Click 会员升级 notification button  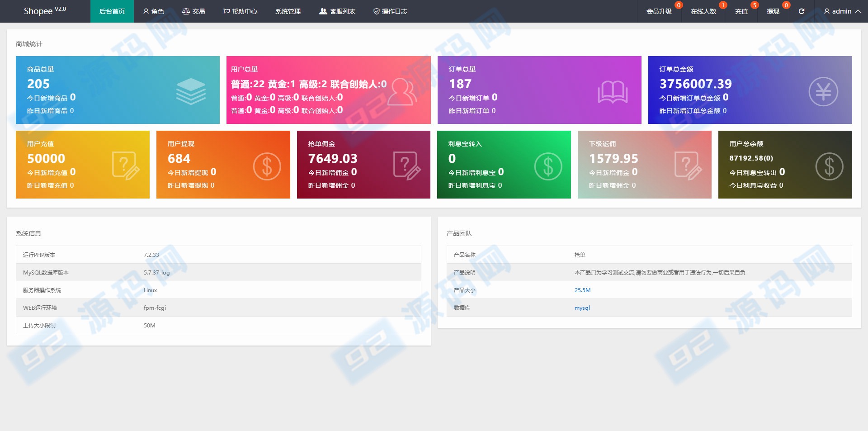pyautogui.click(x=659, y=11)
